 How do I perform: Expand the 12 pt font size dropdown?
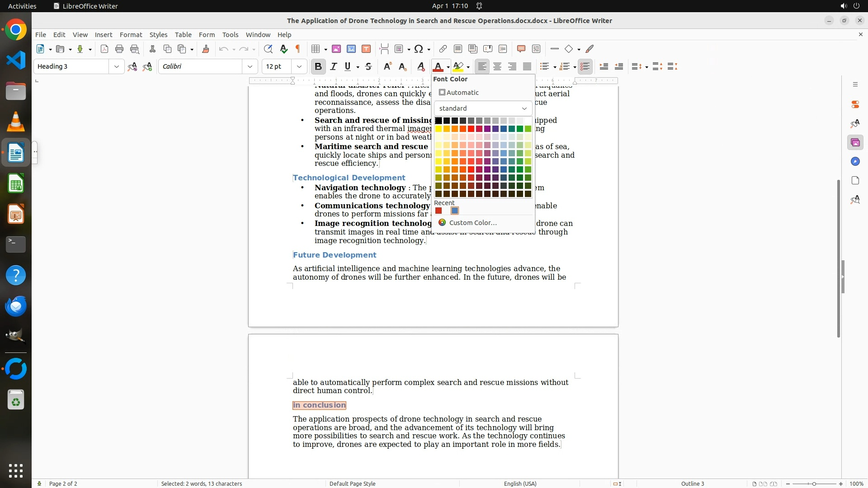[x=299, y=67]
